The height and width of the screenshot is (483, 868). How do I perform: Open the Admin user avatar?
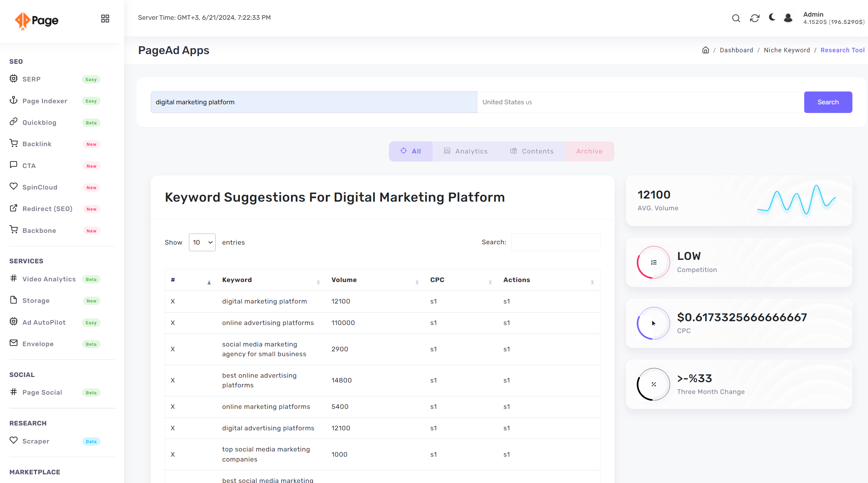click(788, 18)
